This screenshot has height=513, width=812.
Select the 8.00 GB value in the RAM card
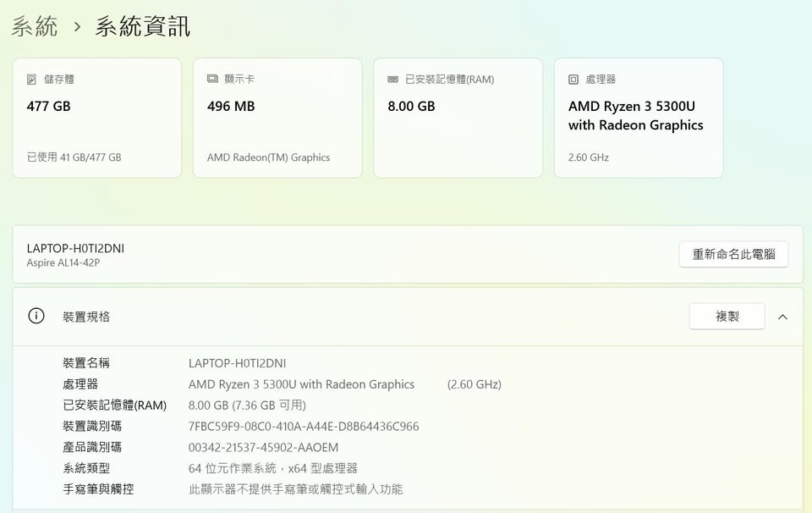pyautogui.click(x=411, y=107)
